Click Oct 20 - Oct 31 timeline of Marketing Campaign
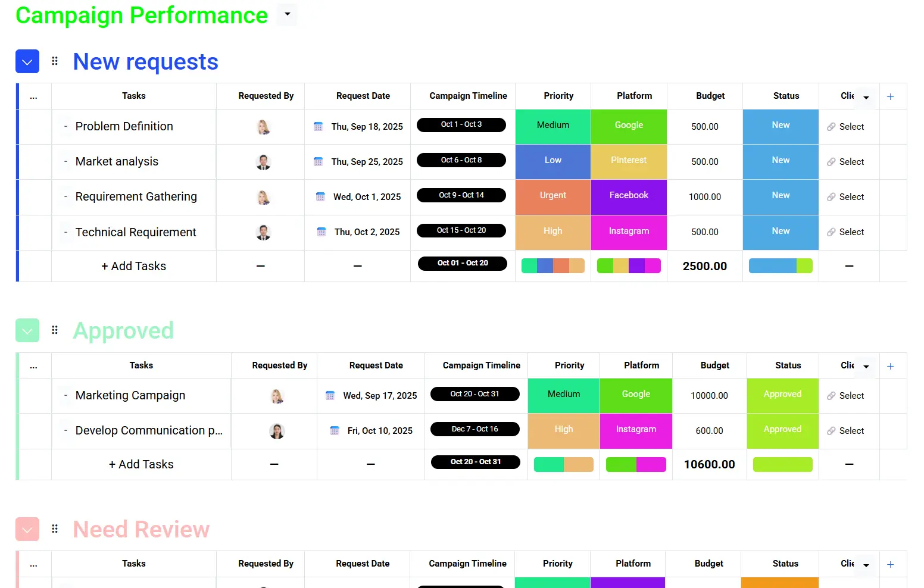This screenshot has width=924, height=588. click(475, 394)
